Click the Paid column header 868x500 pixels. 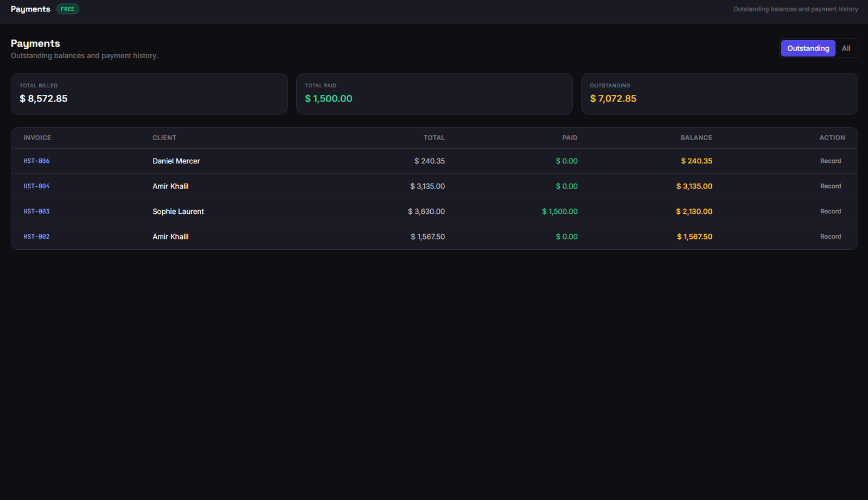pos(570,138)
